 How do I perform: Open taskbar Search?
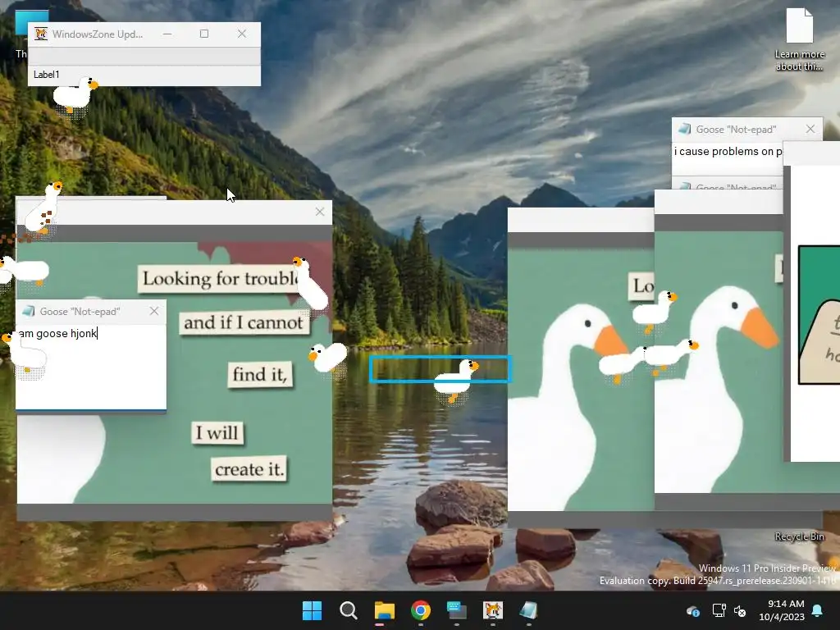(348, 610)
